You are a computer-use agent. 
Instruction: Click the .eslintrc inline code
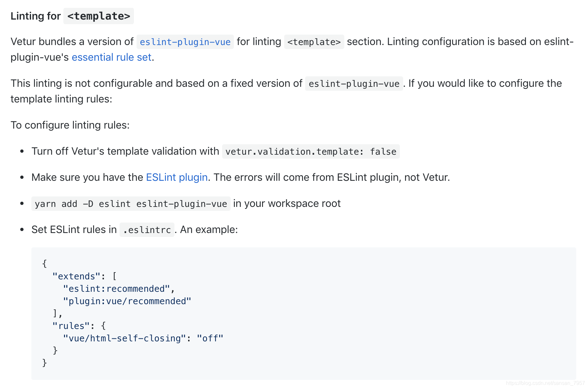pyautogui.click(x=147, y=230)
